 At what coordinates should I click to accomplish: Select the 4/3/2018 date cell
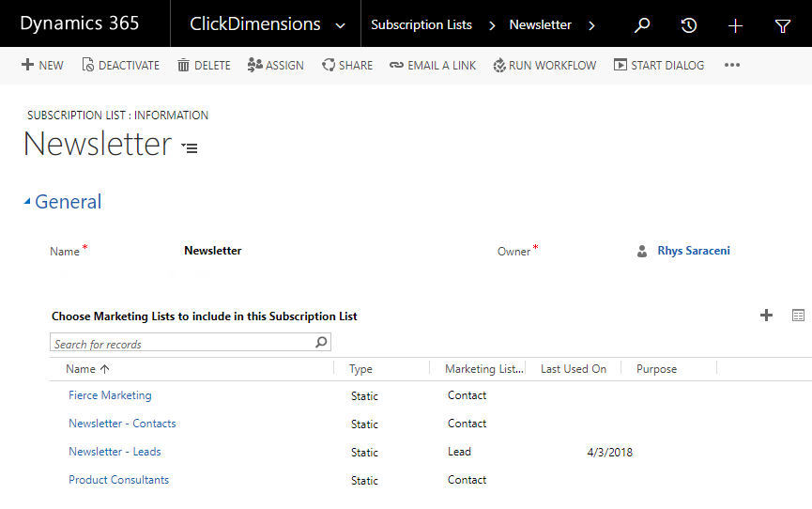click(610, 453)
